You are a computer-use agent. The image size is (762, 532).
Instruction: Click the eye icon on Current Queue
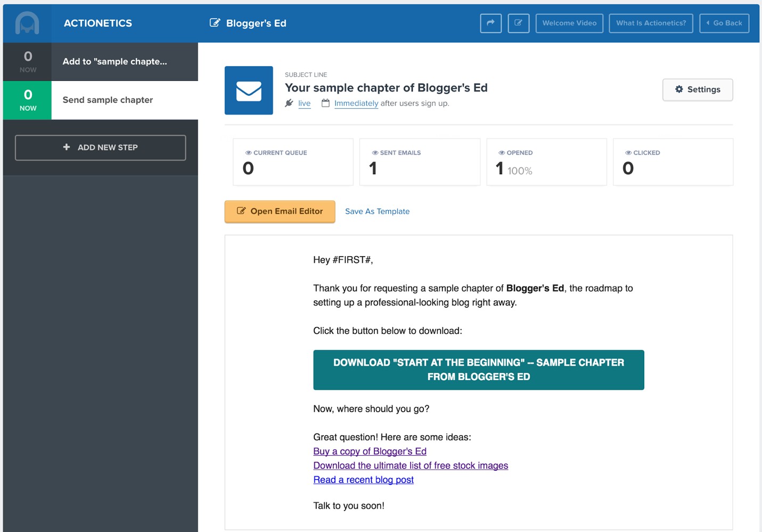click(248, 153)
